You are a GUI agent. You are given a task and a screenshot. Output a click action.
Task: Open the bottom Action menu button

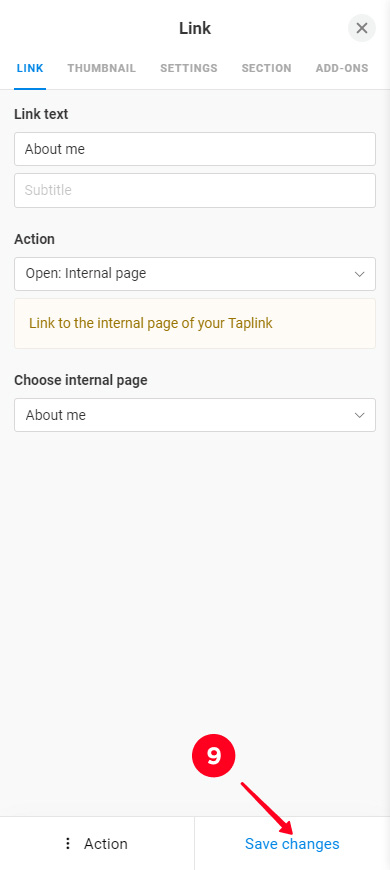pos(97,843)
